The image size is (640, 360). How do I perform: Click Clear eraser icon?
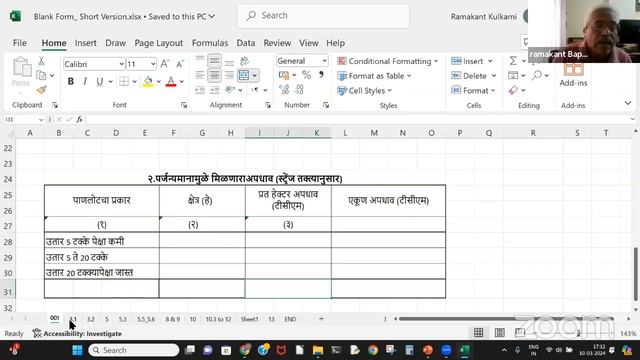pyautogui.click(x=513, y=90)
